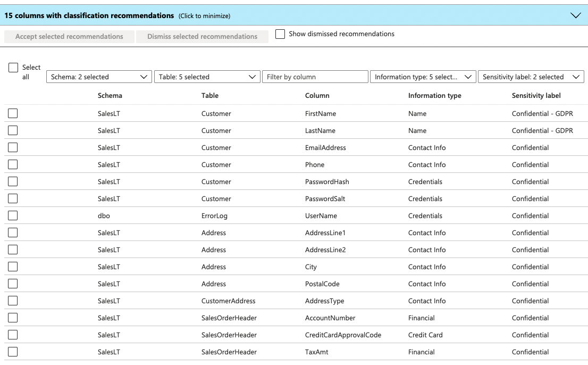Open the Schema filter dropdown

pyautogui.click(x=99, y=77)
